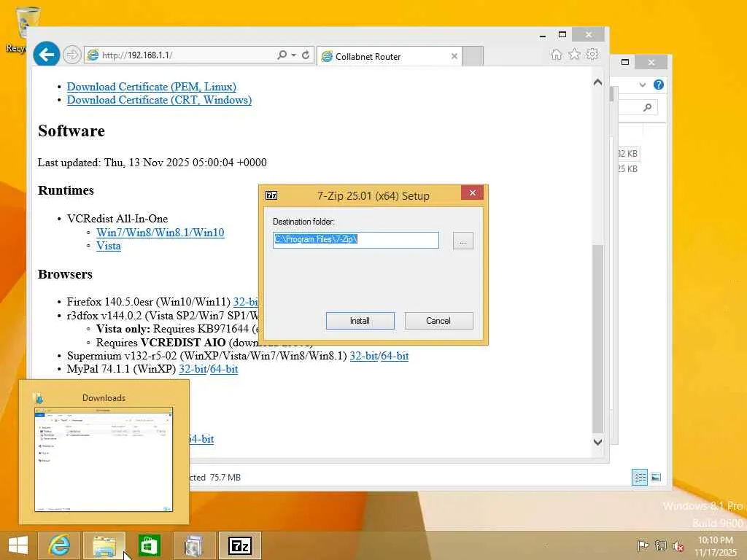Open the Internet Explorer Home icon
This screenshot has width=747, height=560.
556,54
